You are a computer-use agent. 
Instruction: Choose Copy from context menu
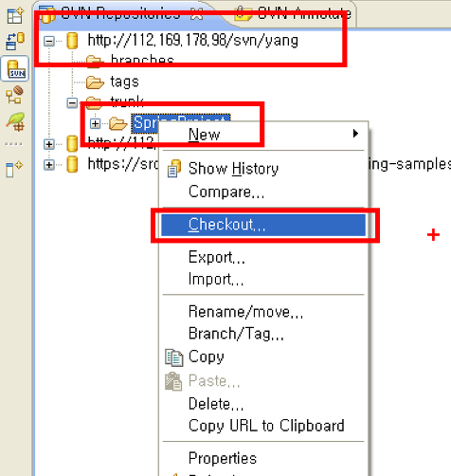(x=263, y=357)
